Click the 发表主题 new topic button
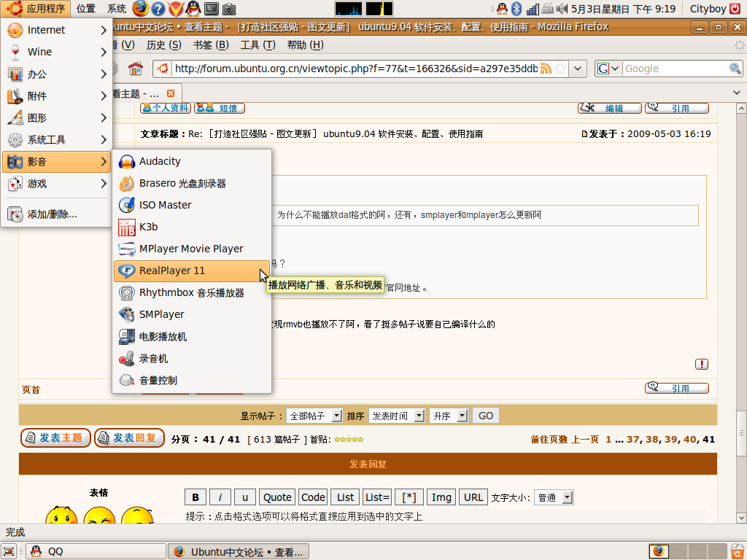 [55, 438]
